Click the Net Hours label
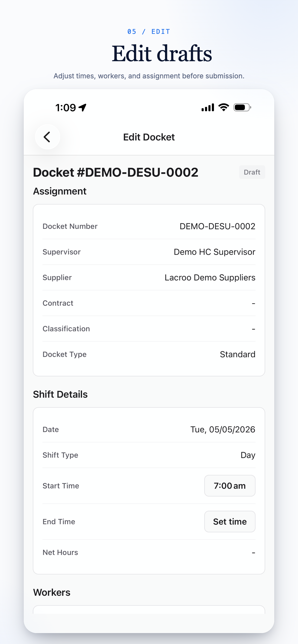The height and width of the screenshot is (644, 298). [60, 552]
